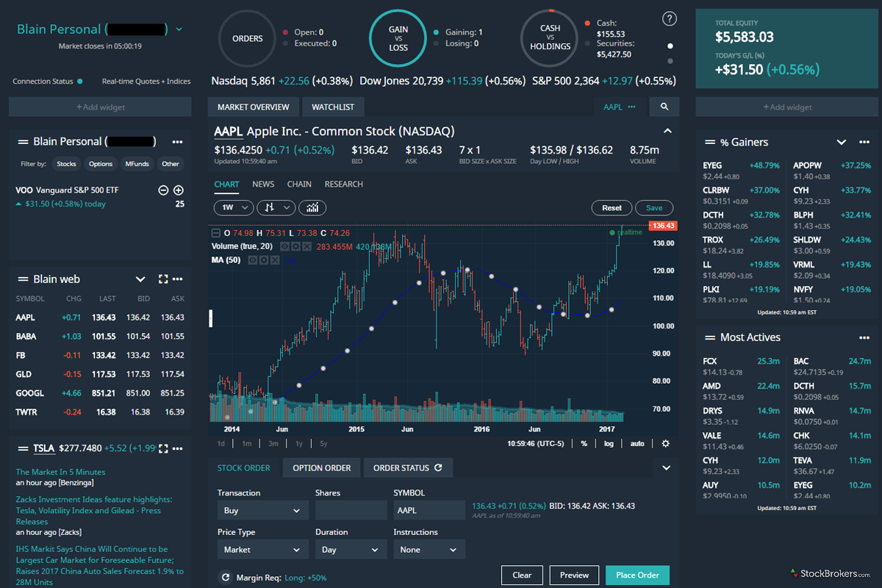This screenshot has height=588, width=882.
Task: Switch to Option Order tab
Action: (x=322, y=467)
